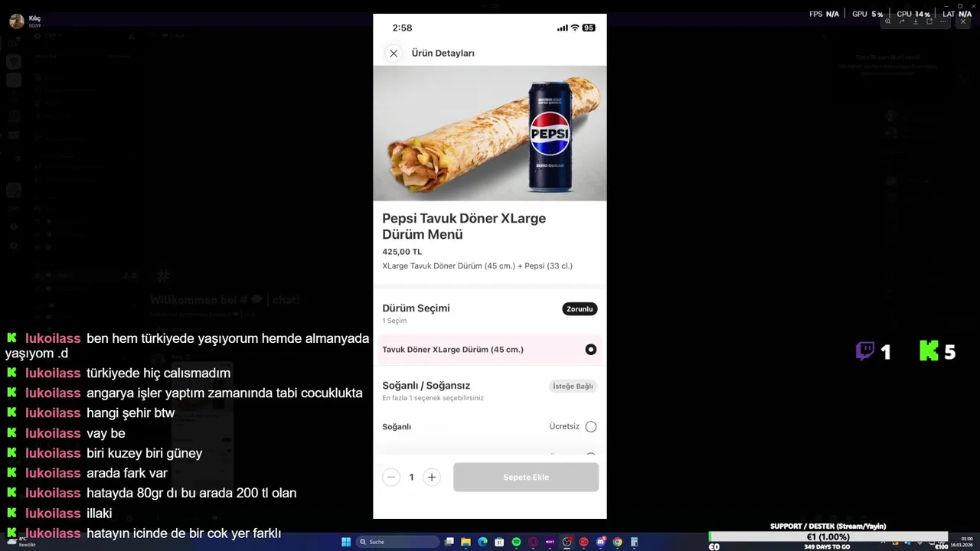Click the forward arrow in viewer toolbar
980x551 pixels.
pos(902,21)
